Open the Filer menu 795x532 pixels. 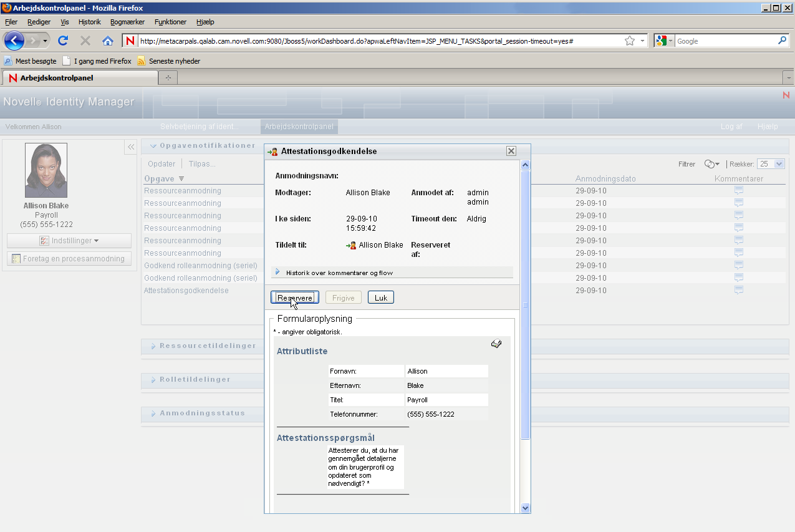[11, 22]
